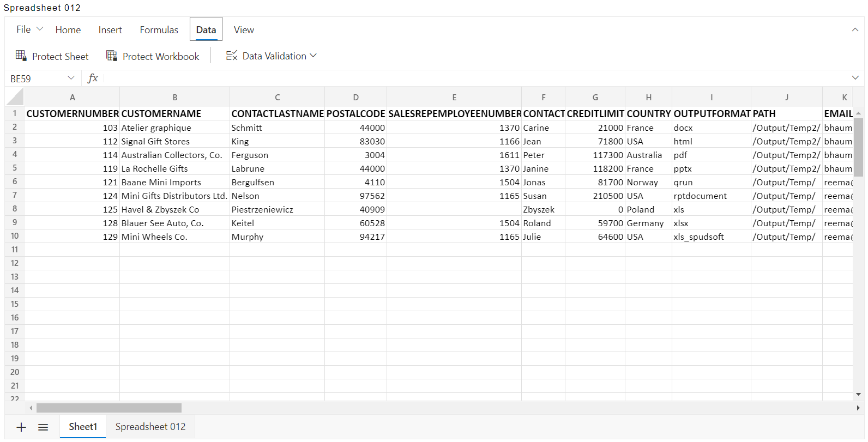Select column E header

click(x=454, y=97)
